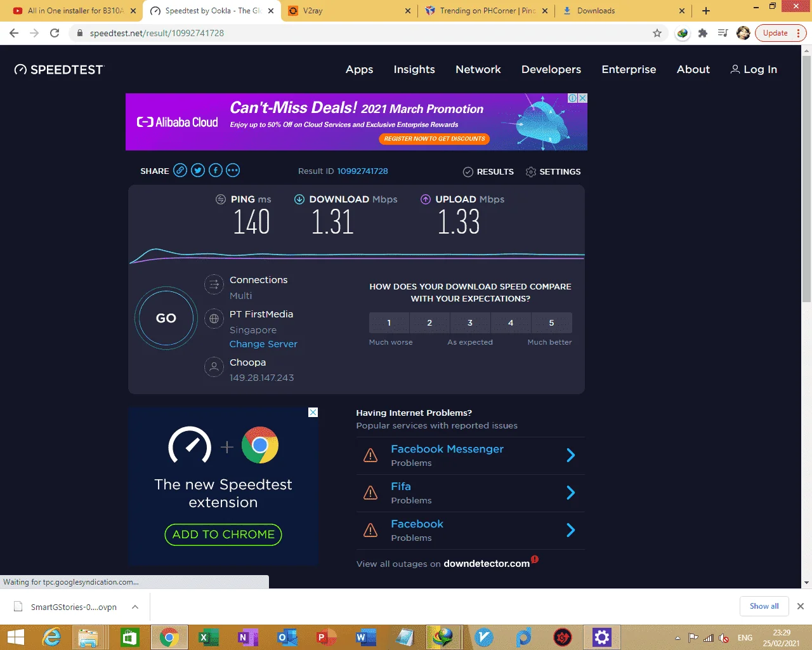Image resolution: width=812 pixels, height=650 pixels.
Task: Bookmark this page with star icon
Action: [657, 33]
